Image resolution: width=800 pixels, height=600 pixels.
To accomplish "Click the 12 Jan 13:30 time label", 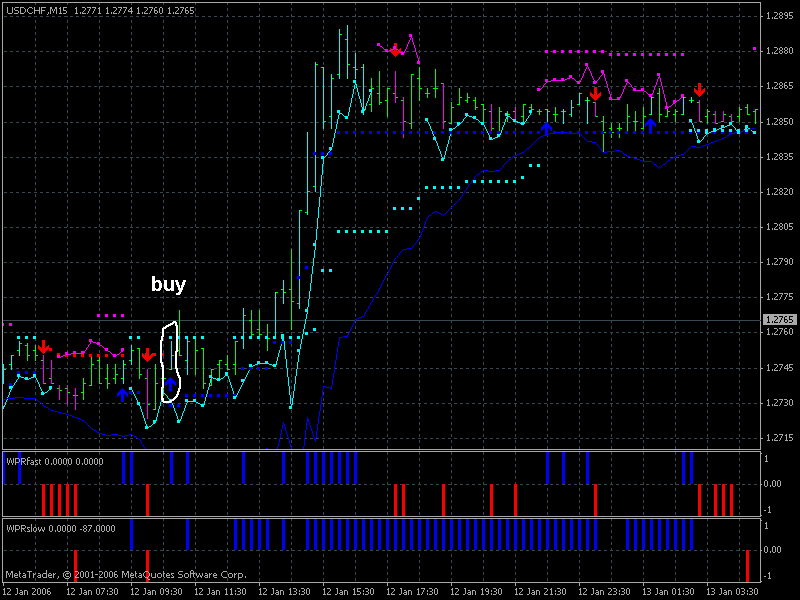I will pos(284,592).
